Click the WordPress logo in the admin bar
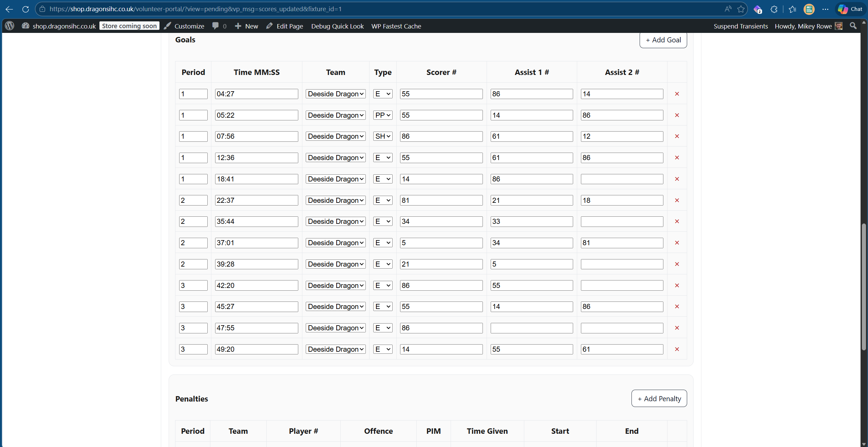Screen dimensions: 868x447 click(x=9, y=26)
